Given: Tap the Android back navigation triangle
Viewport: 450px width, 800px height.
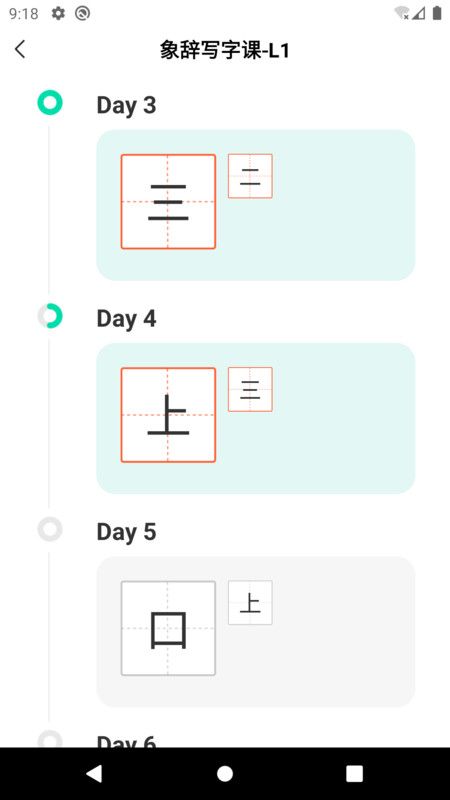Looking at the screenshot, I should pos(94,773).
